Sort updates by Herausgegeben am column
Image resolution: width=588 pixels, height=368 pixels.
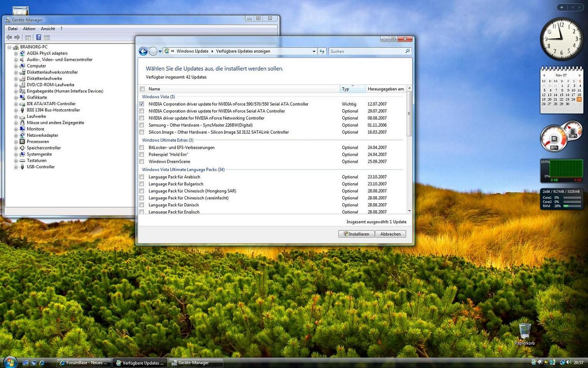[x=386, y=89]
